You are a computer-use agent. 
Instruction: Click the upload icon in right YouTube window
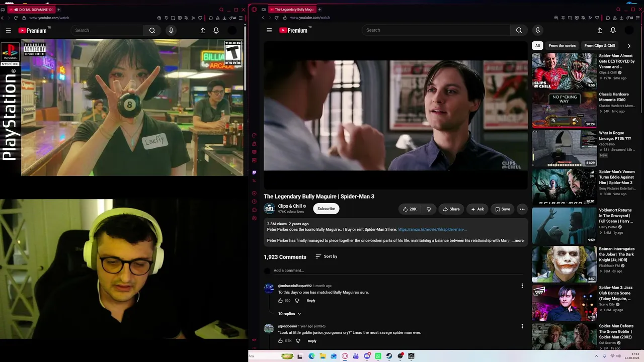pyautogui.click(x=600, y=30)
